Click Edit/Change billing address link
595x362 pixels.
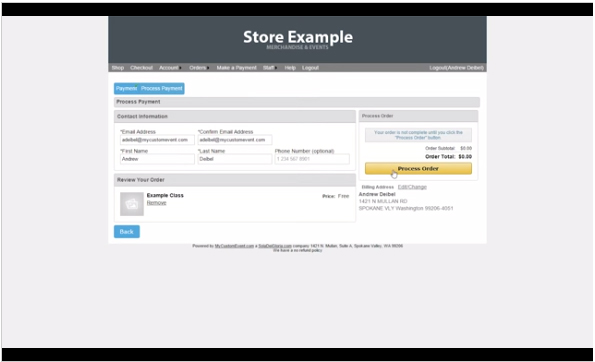(412, 187)
